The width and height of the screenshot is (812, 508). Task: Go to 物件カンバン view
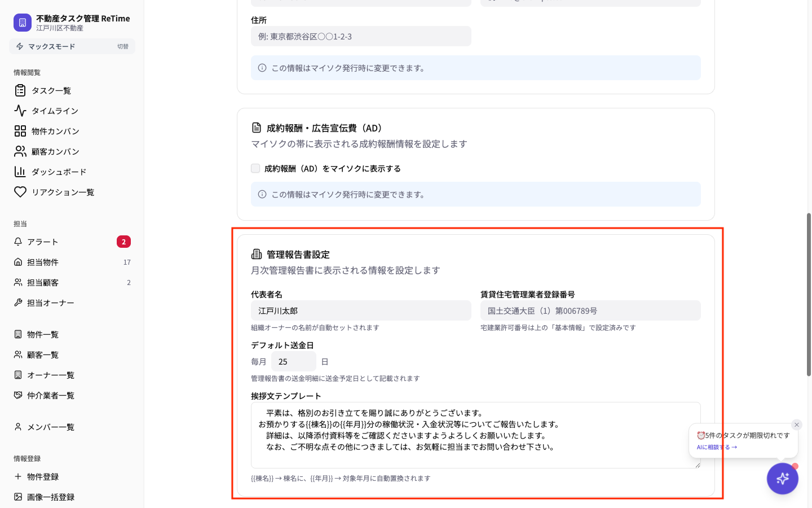[72, 131]
